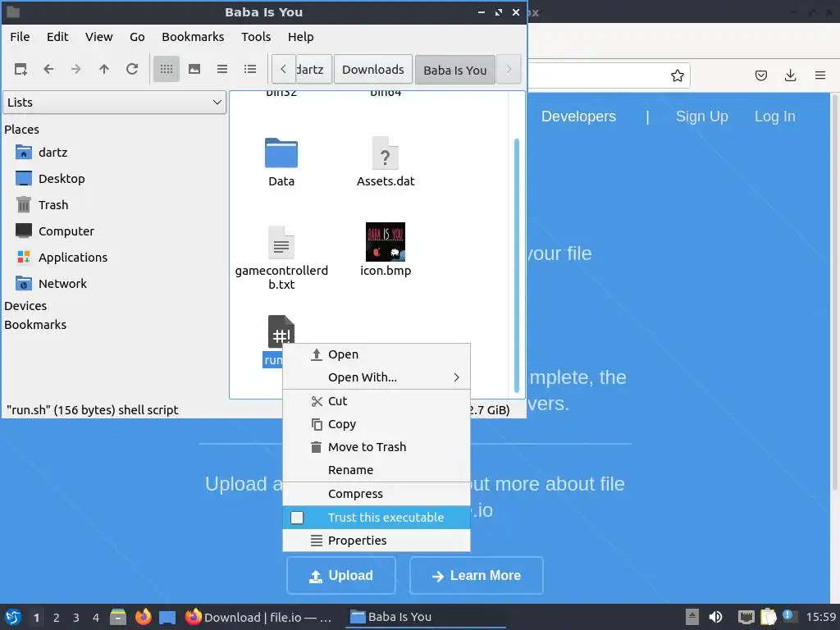
Task: Open the Tools menu
Action: pos(256,37)
